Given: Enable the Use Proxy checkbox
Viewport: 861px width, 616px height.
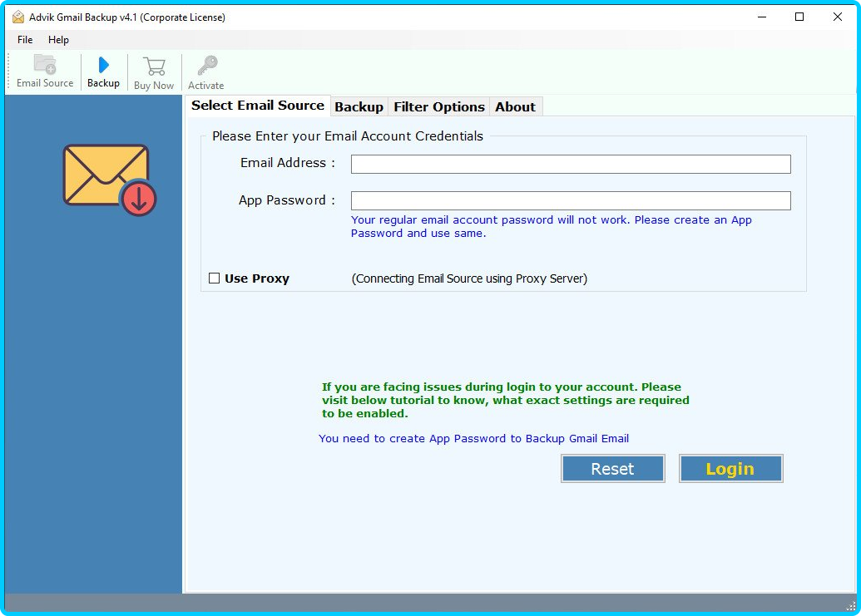Looking at the screenshot, I should [215, 278].
